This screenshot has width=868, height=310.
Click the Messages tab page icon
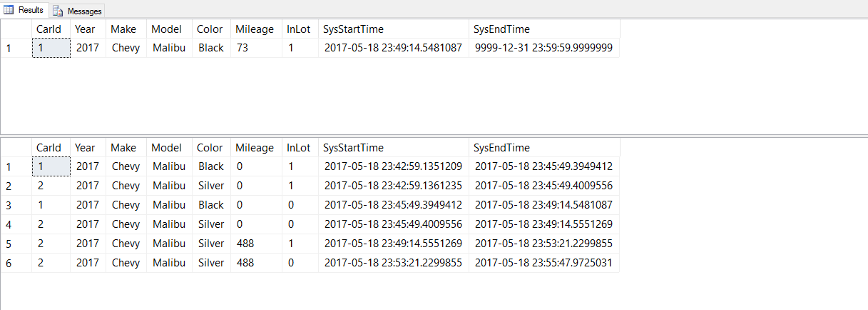[58, 11]
